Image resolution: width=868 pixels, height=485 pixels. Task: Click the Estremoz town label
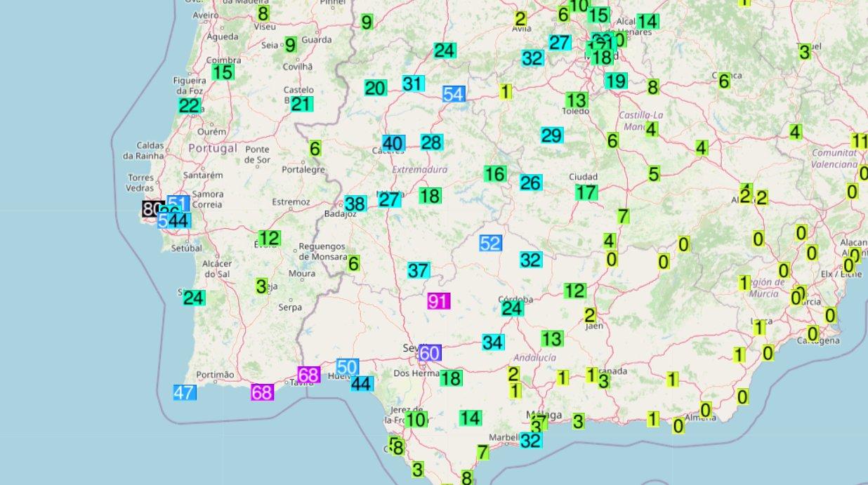(291, 202)
